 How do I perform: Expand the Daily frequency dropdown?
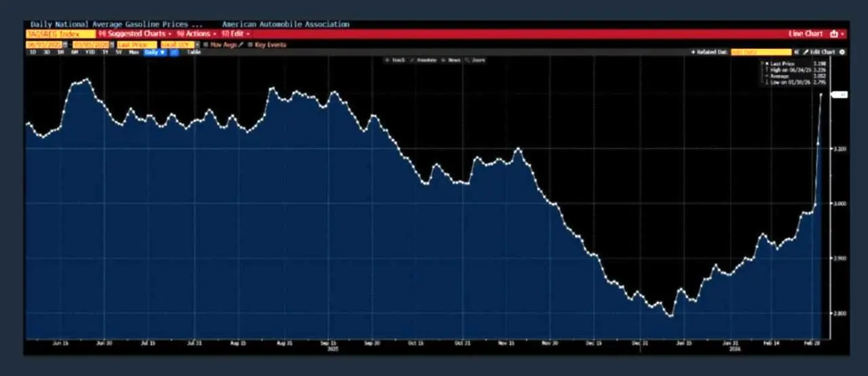(155, 52)
